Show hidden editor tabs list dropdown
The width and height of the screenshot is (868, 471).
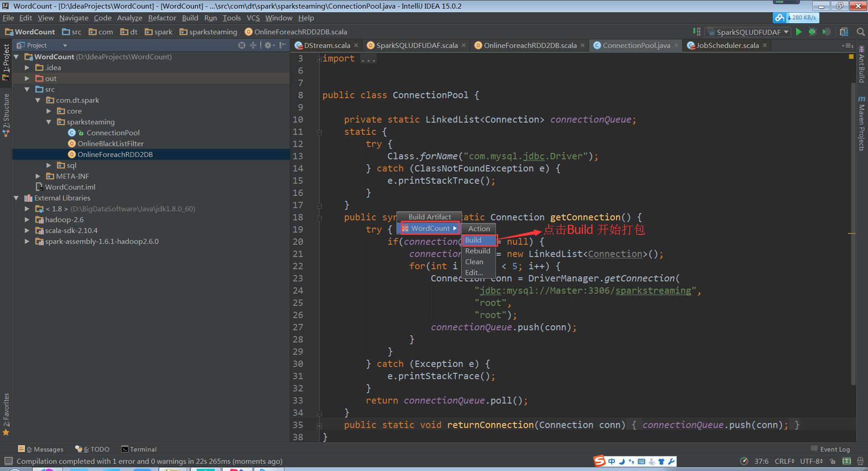(848, 46)
